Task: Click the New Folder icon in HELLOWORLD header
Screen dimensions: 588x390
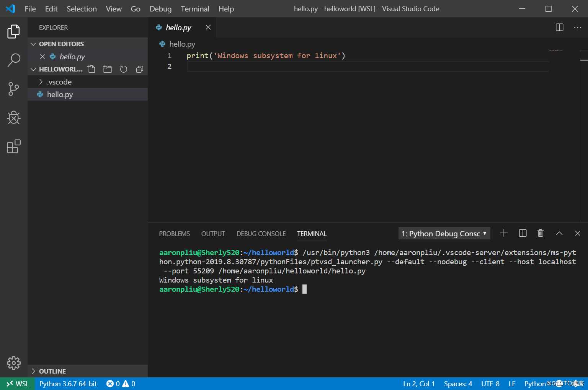Action: [108, 69]
